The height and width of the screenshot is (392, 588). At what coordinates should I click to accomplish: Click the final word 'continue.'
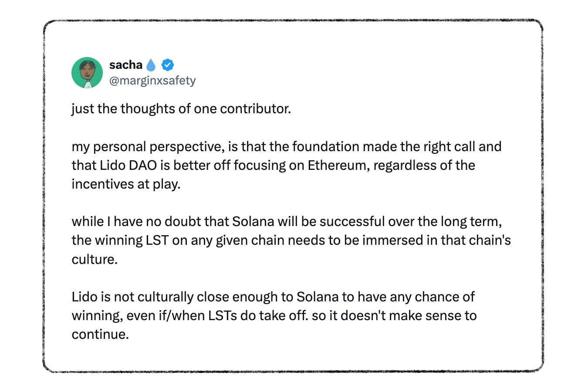[x=100, y=334]
